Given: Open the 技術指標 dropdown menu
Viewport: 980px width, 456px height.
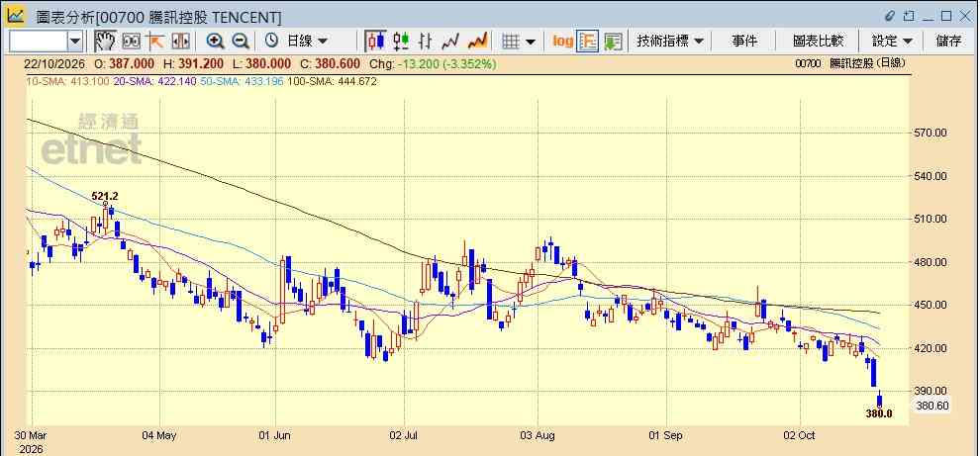Looking at the screenshot, I should (670, 42).
